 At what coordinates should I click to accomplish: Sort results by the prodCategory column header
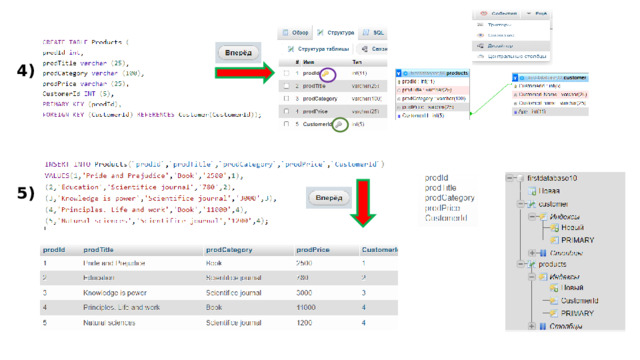click(229, 250)
